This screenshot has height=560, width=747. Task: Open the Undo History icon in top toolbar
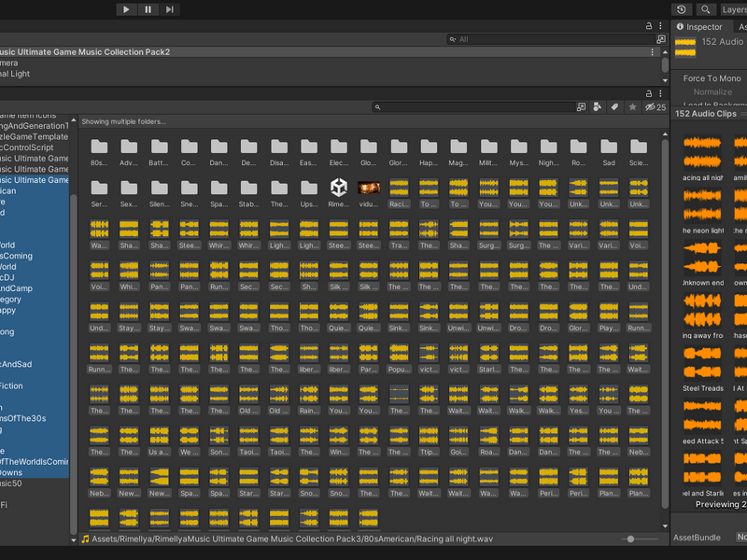tap(682, 9)
